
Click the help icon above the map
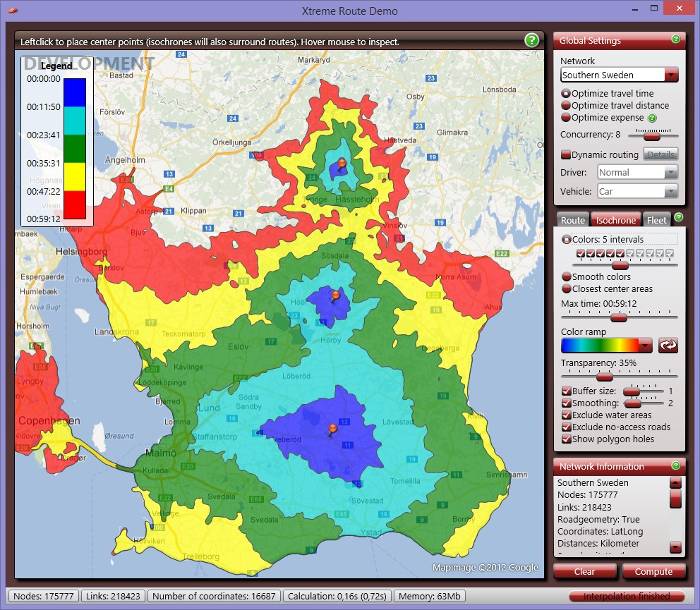point(531,41)
